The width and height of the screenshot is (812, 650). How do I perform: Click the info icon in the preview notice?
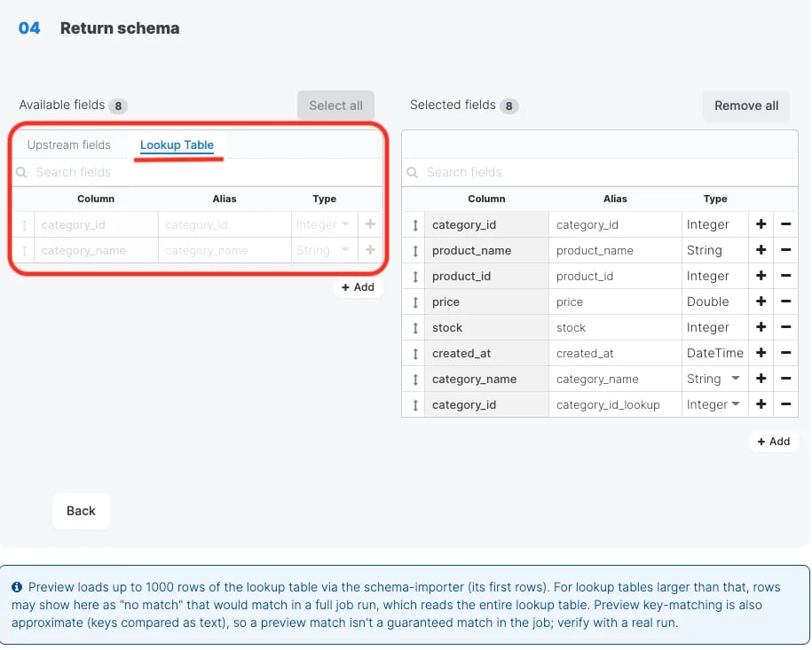pos(17,587)
